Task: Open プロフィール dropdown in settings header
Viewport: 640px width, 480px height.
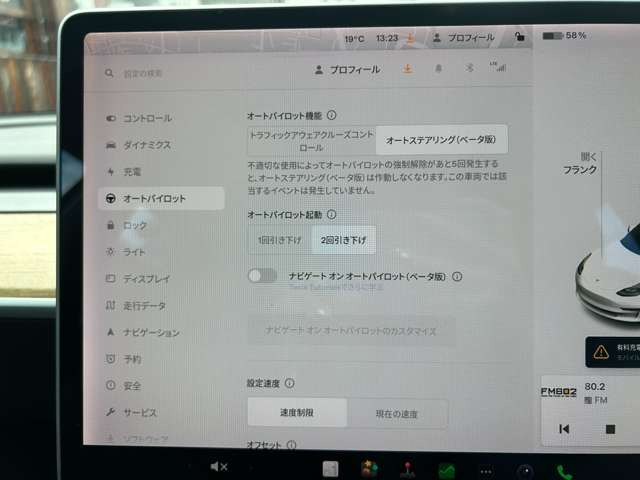Action: tap(348, 70)
